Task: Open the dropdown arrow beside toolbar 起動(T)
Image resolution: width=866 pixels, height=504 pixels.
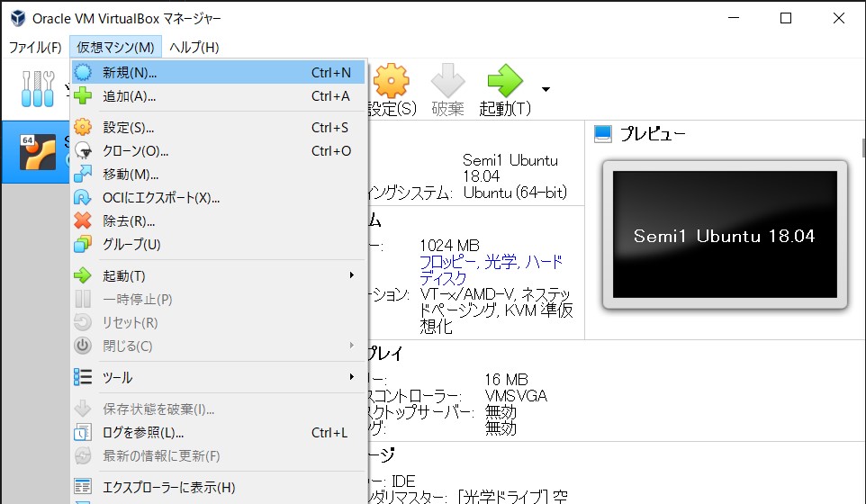Action: 546,89
